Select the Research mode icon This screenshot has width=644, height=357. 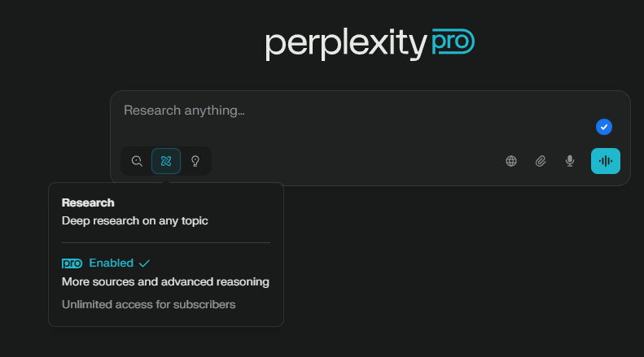click(x=166, y=161)
